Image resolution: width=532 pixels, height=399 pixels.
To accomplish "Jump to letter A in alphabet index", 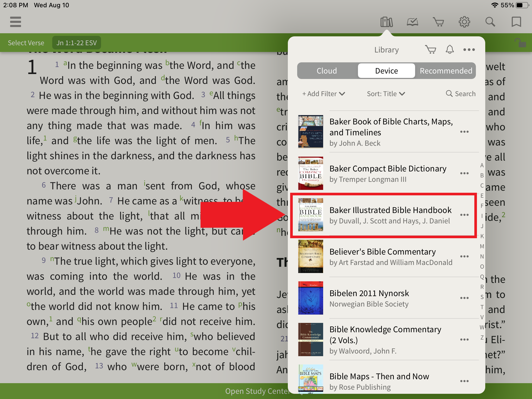I will tap(482, 165).
